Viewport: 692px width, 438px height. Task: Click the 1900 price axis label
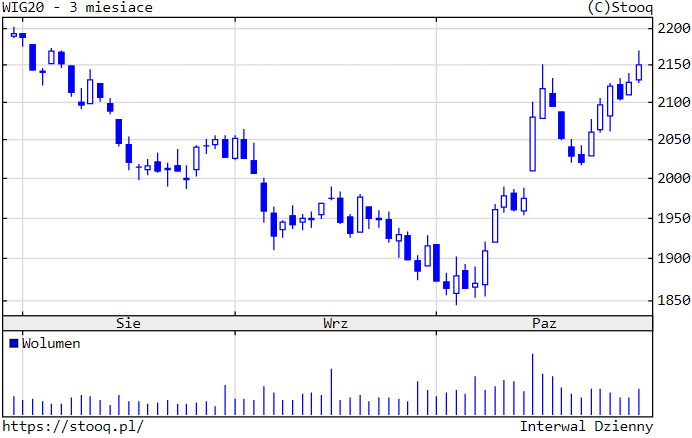[673, 258]
